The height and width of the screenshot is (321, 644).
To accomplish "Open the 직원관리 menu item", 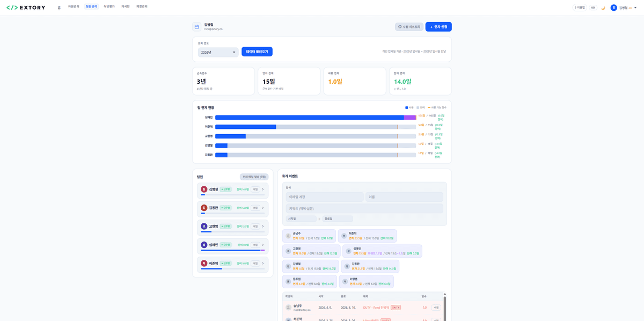I will (74, 6).
